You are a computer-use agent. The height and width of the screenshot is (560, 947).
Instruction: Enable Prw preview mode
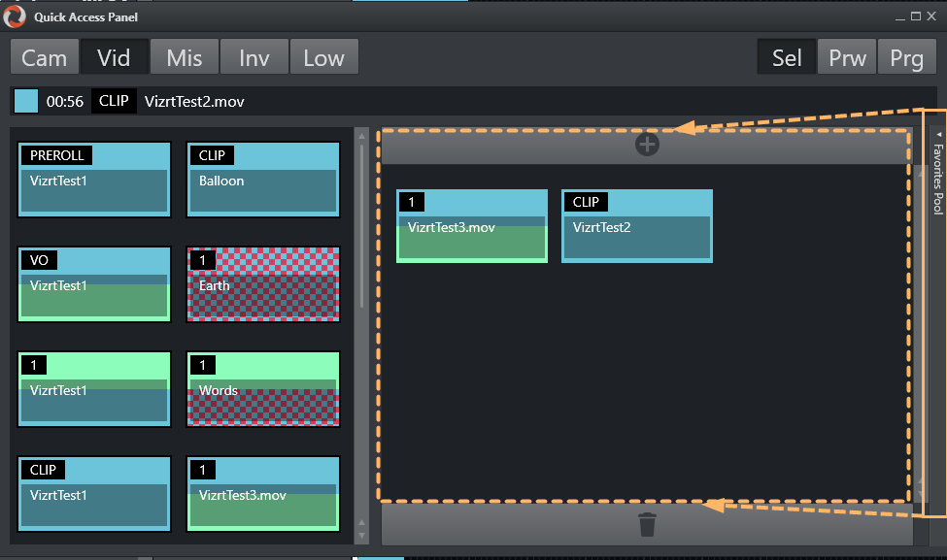[847, 57]
